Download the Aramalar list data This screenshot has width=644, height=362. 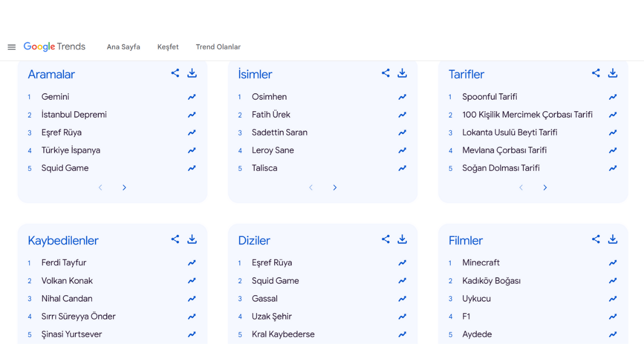coord(192,73)
